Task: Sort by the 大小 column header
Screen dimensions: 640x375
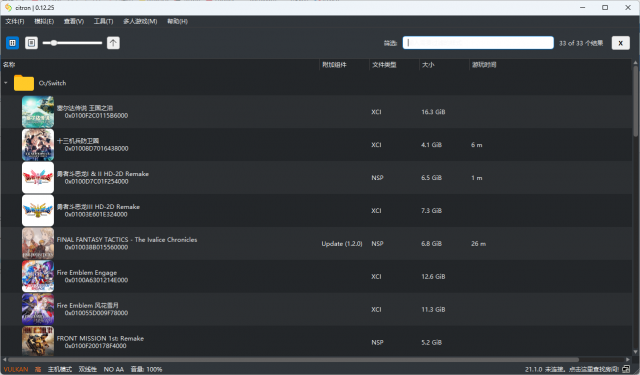Action: pyautogui.click(x=428, y=64)
